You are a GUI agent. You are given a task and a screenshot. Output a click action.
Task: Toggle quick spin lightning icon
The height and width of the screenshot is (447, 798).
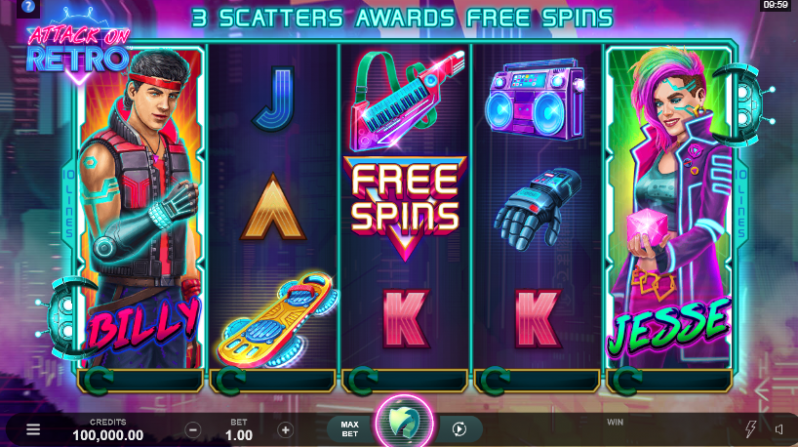pos(750,429)
